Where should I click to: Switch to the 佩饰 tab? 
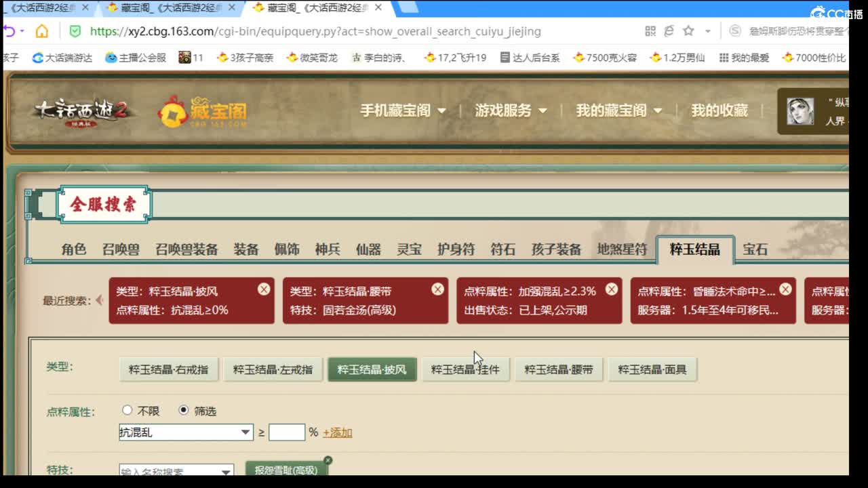click(287, 249)
